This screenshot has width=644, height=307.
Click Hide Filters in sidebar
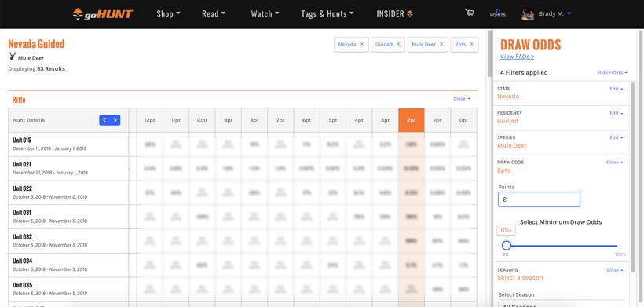pos(612,73)
